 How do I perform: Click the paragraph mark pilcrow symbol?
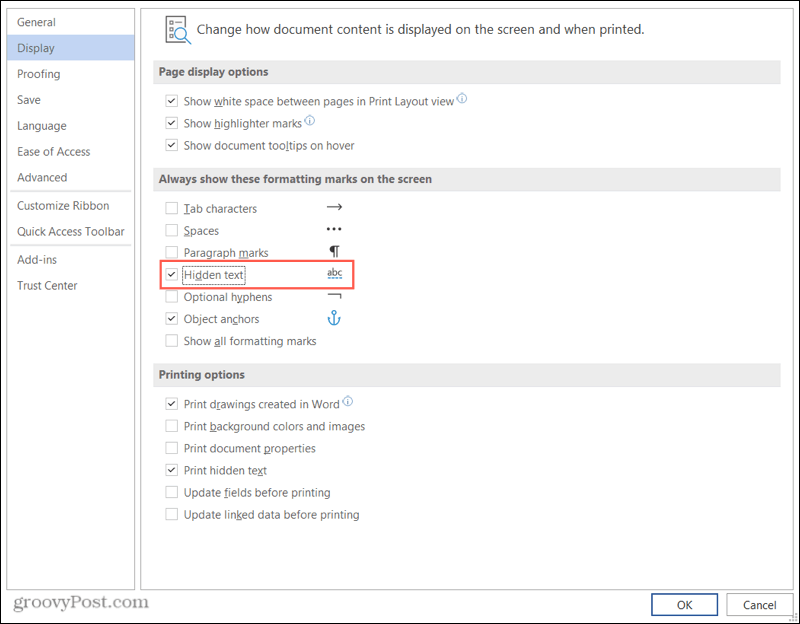click(x=334, y=251)
